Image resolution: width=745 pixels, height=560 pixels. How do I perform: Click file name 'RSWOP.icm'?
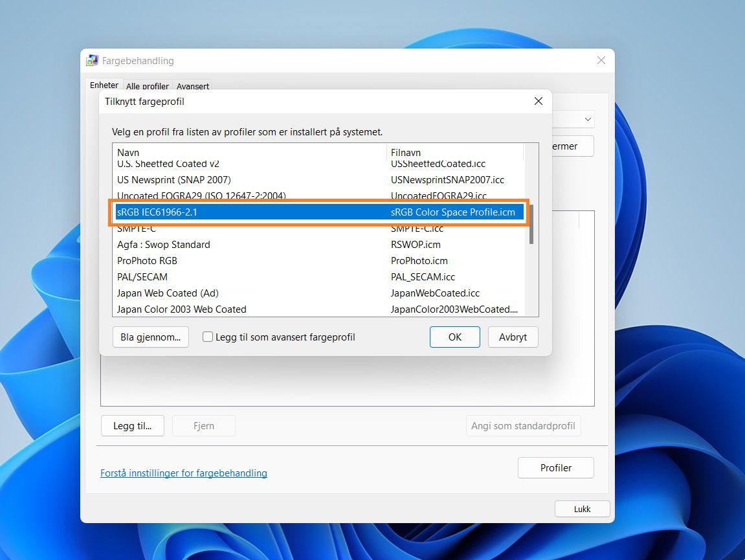[416, 244]
